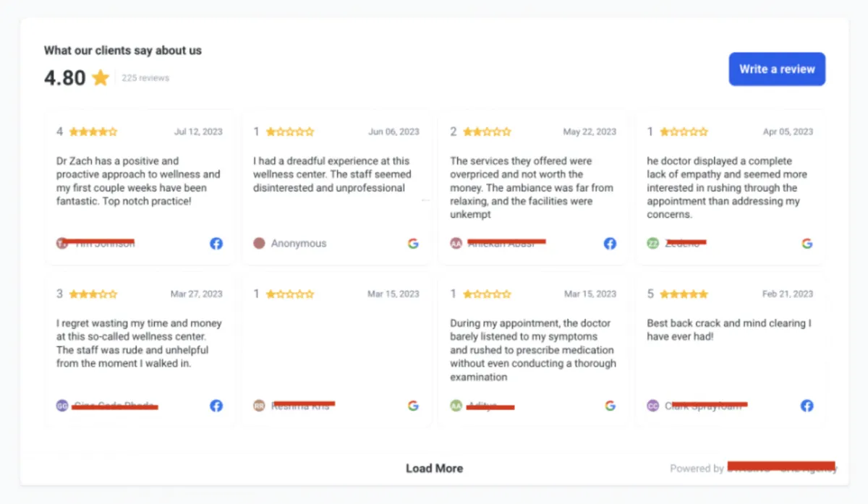Viewport: 868px width, 504px height.
Task: Click the Anonymous reviewer name
Action: (x=299, y=244)
